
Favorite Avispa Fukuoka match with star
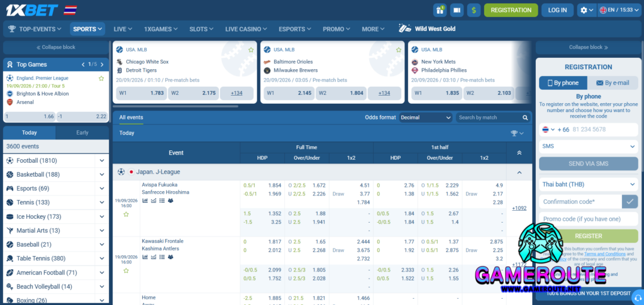[126, 214]
